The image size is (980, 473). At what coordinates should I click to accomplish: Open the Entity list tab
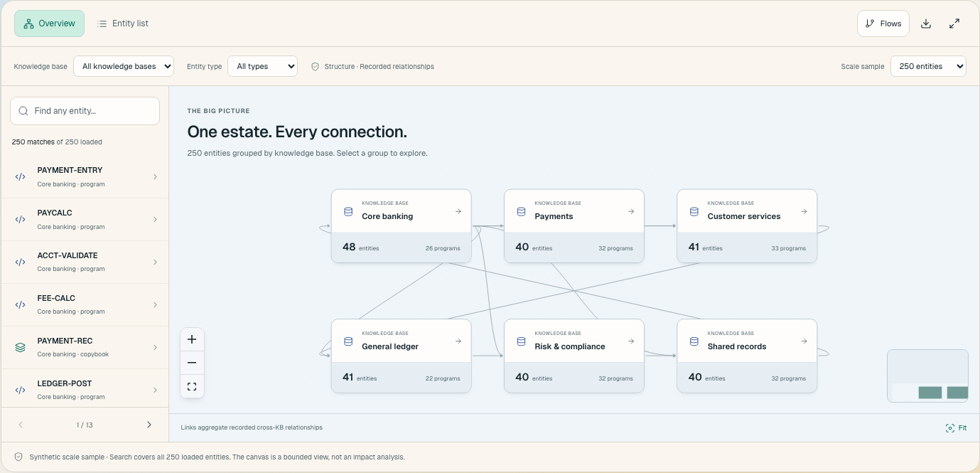(123, 23)
